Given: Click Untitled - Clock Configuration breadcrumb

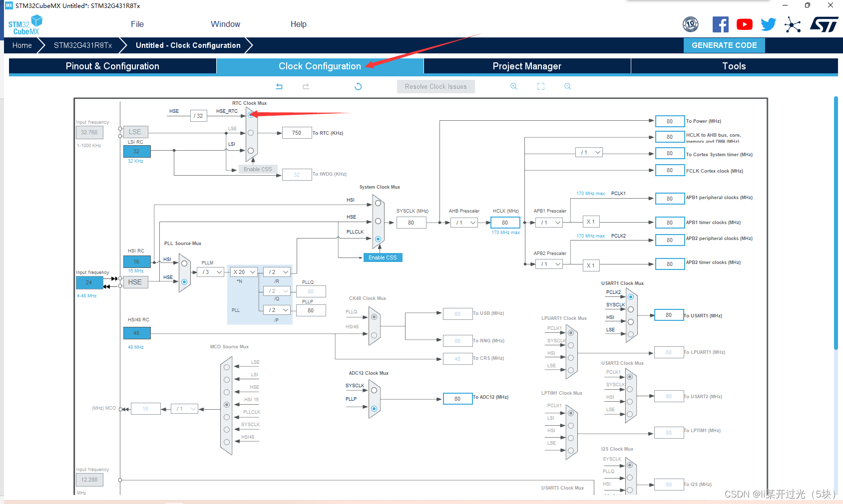Looking at the screenshot, I should coord(188,45).
